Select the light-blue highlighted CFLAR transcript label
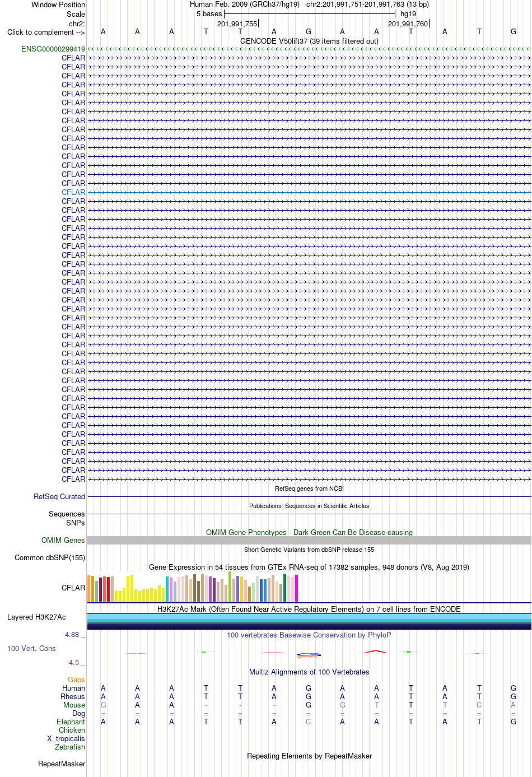The width and height of the screenshot is (532, 777). 73,192
